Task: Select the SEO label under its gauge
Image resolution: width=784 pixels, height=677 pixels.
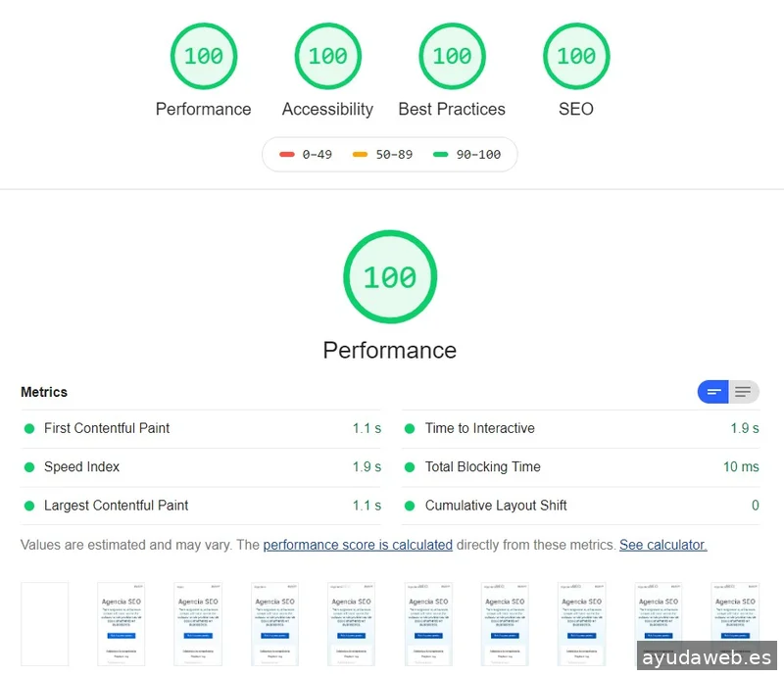Action: (x=576, y=109)
